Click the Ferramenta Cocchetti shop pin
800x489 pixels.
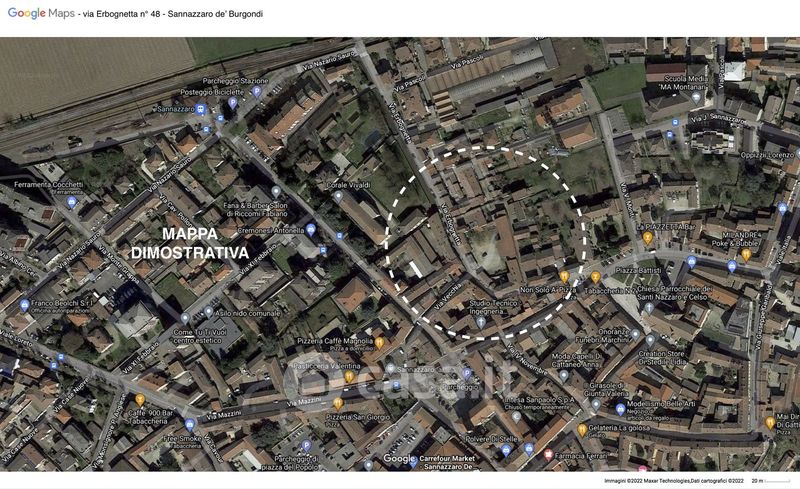[x=71, y=202]
